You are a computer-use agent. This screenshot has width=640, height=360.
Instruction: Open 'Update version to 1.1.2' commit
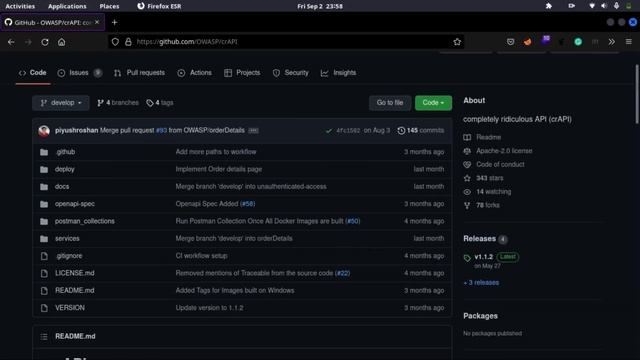point(209,308)
